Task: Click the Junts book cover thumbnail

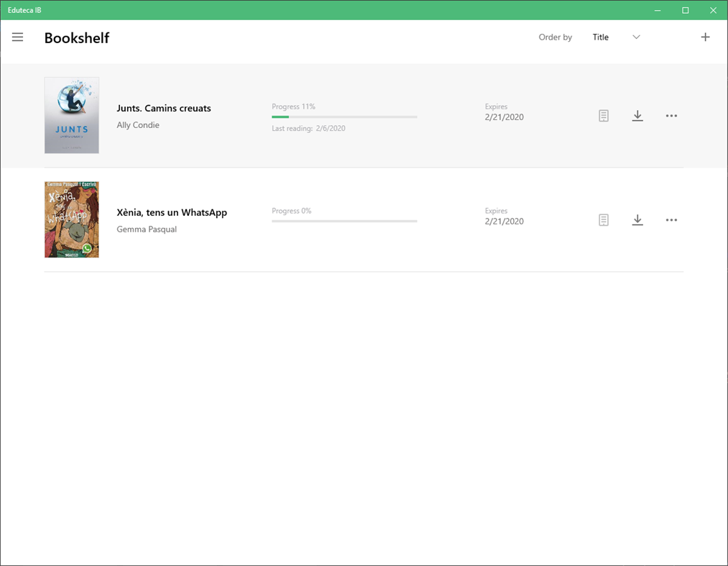Action: coord(71,115)
